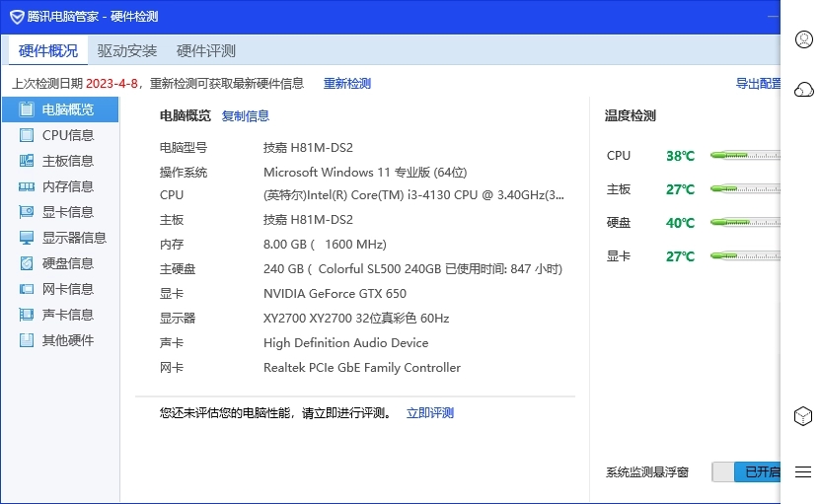
Task: Switch to the 驱动安装 tab
Action: coord(127,50)
